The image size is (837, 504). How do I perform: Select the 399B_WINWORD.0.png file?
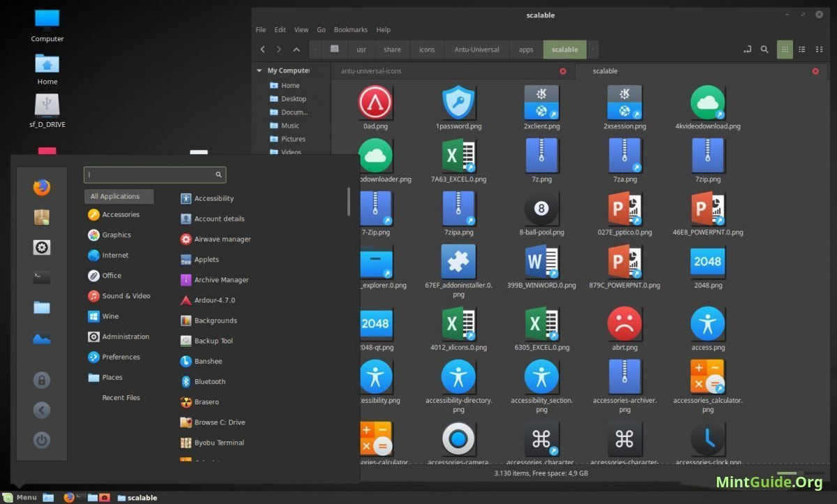[x=541, y=261]
